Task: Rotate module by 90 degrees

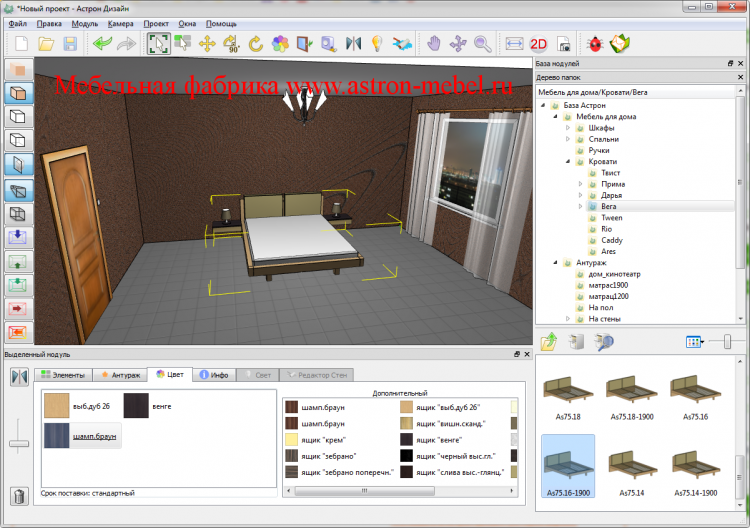Action: point(232,44)
